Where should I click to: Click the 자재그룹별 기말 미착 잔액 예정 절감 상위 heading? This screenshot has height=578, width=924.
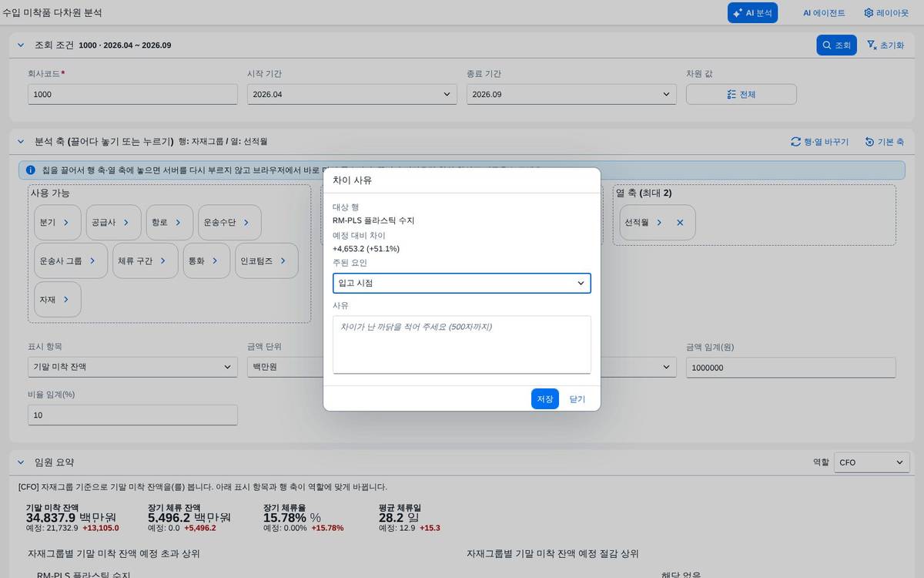click(x=553, y=553)
